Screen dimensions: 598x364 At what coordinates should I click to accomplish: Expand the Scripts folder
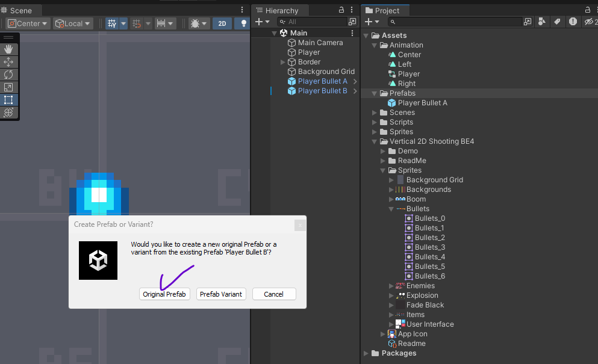pyautogui.click(x=374, y=122)
